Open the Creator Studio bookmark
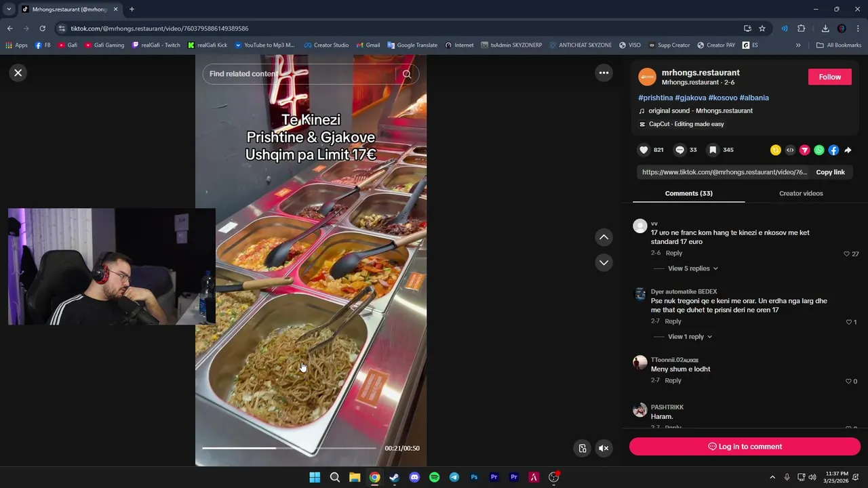This screenshot has width=868, height=488. [325, 45]
